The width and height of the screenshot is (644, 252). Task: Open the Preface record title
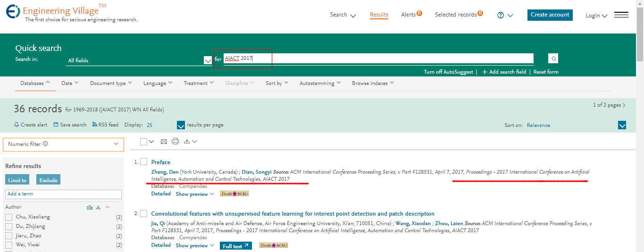click(160, 162)
